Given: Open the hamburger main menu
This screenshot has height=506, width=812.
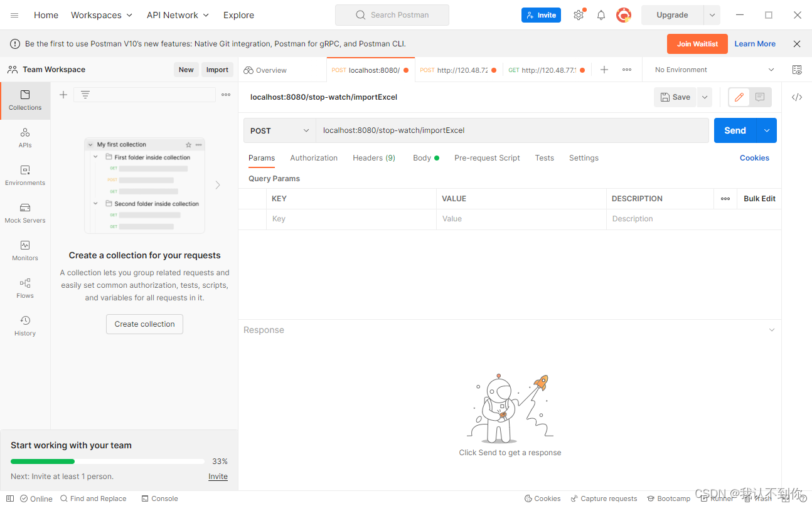Looking at the screenshot, I should coord(14,15).
